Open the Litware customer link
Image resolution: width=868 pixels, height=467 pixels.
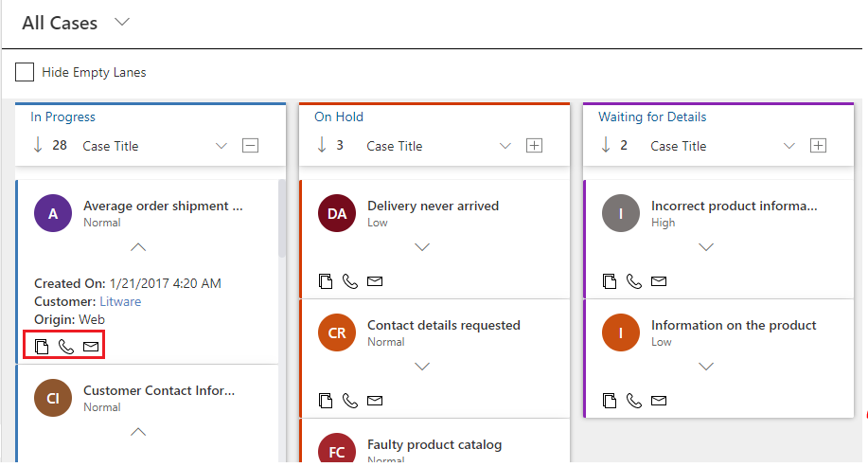[x=120, y=301]
